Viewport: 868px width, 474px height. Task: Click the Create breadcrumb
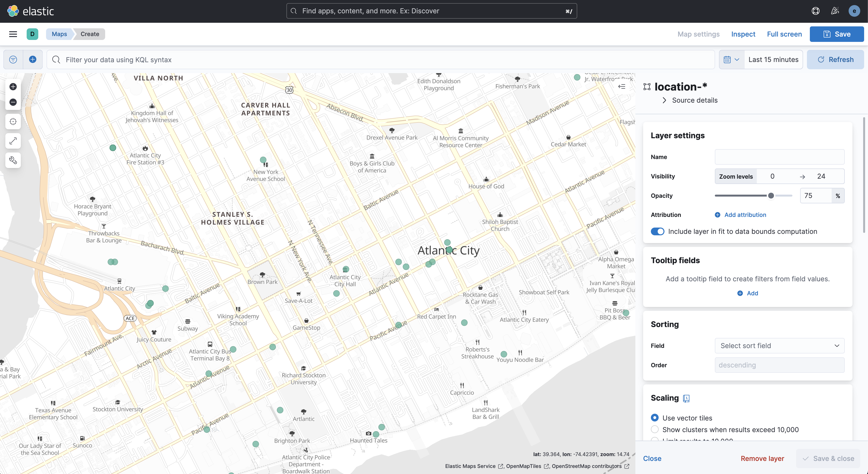[90, 34]
